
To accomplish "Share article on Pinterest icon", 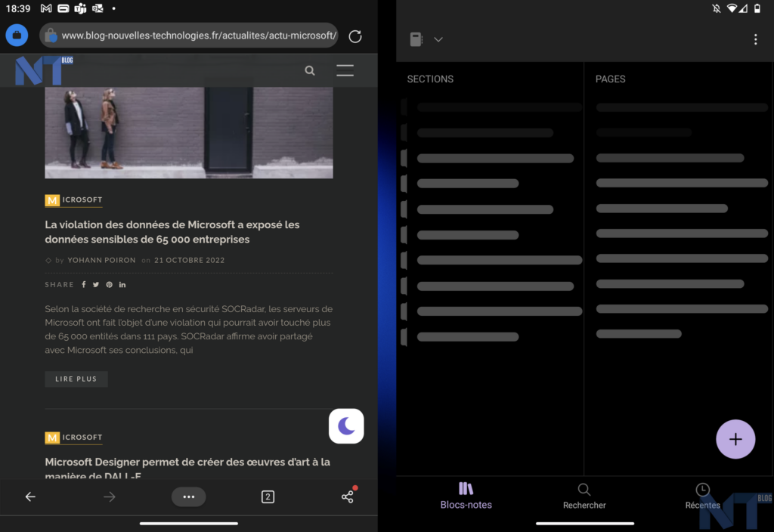I will tap(109, 284).
